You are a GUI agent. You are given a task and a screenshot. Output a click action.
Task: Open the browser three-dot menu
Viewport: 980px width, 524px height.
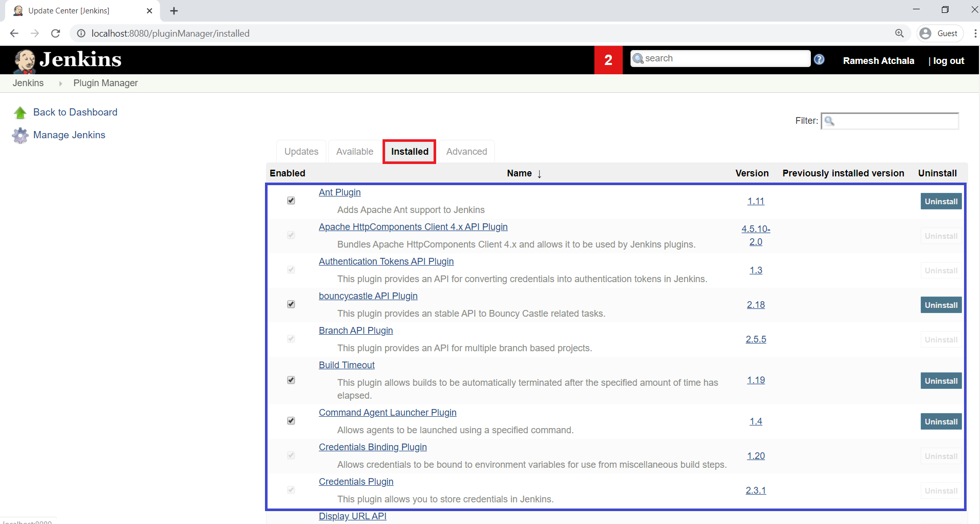click(975, 33)
